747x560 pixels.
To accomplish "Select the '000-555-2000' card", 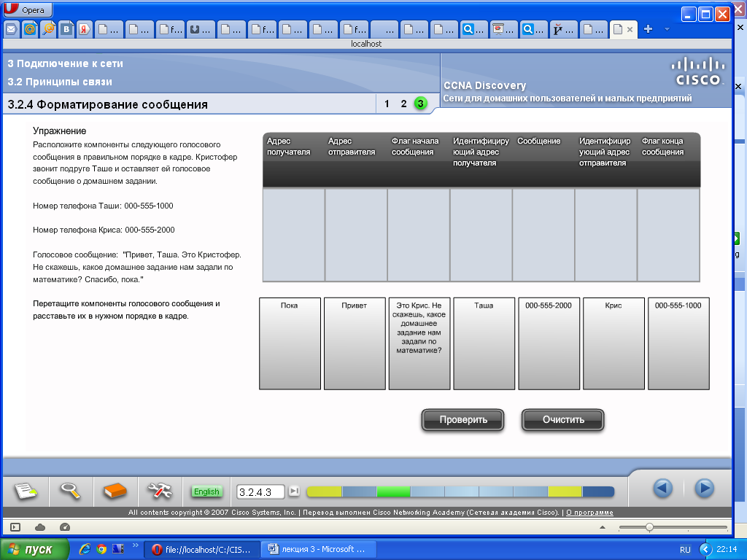I will coord(549,343).
